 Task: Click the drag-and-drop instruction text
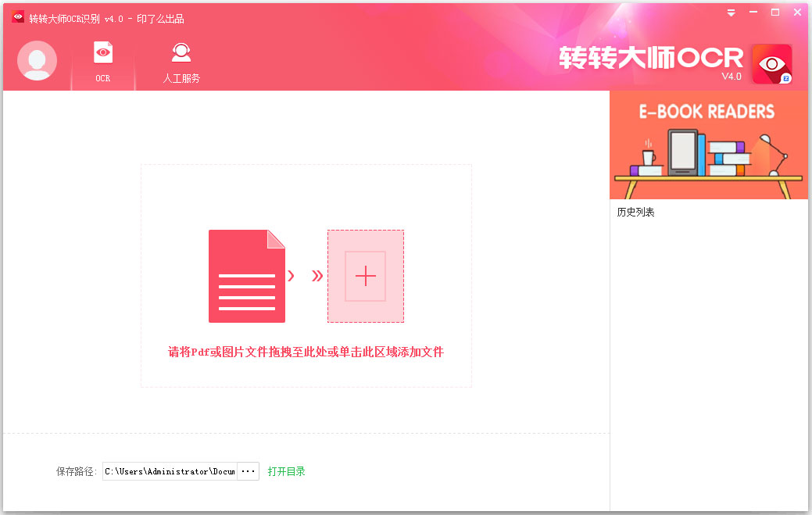tap(306, 352)
